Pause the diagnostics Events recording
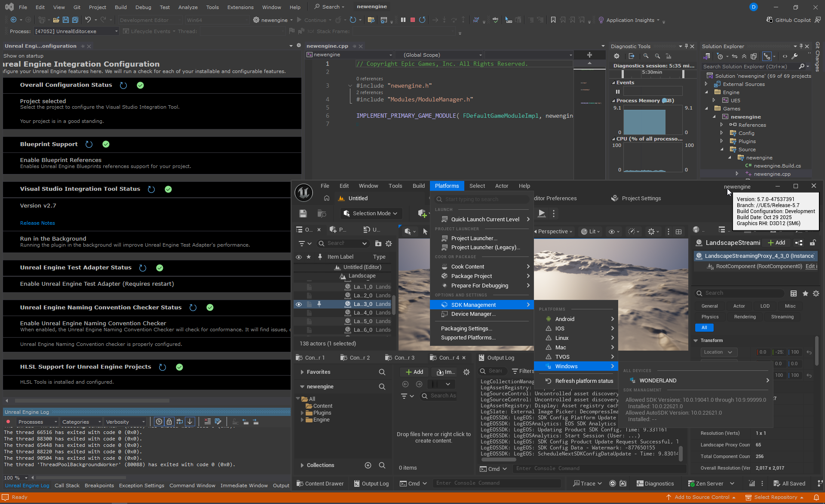 click(x=618, y=92)
